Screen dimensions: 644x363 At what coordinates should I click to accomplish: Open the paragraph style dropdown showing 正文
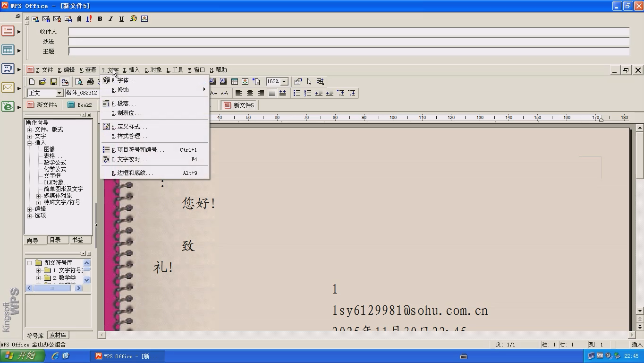(59, 93)
